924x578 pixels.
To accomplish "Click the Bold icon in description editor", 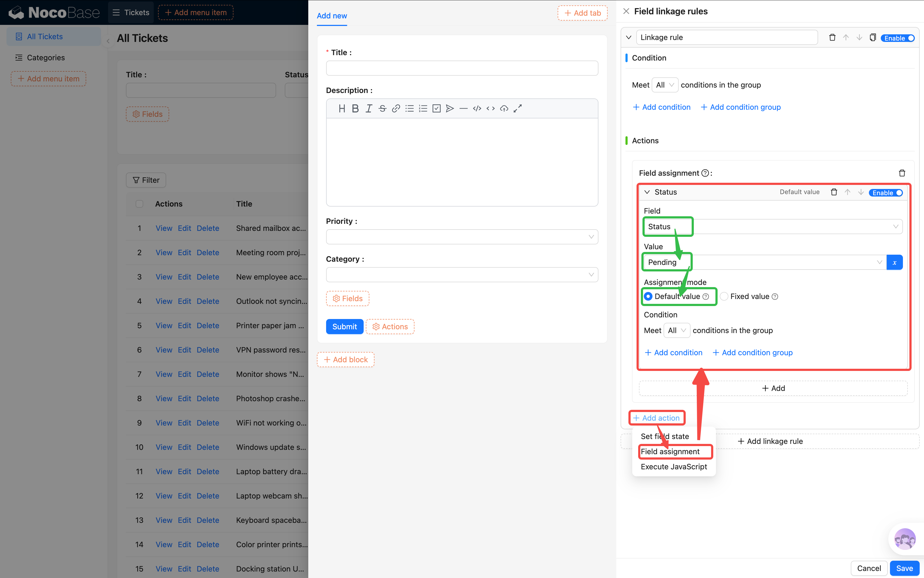I will click(x=355, y=109).
